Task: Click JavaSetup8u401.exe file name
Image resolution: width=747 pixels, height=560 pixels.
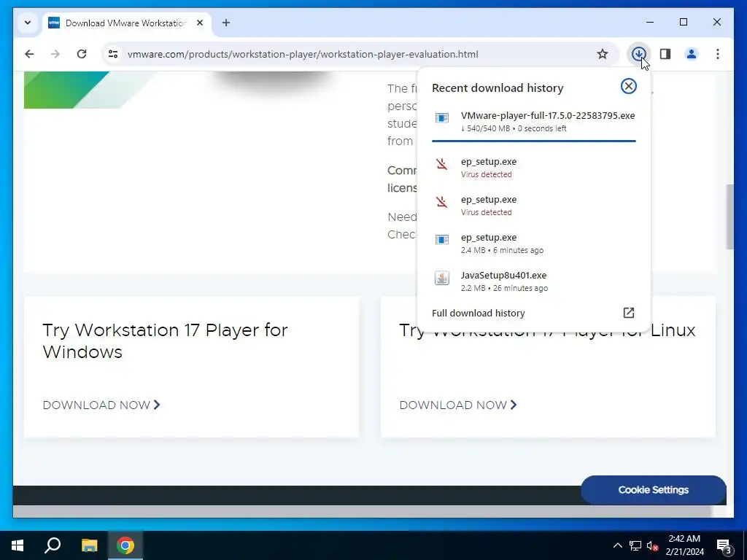Action: 503,275
